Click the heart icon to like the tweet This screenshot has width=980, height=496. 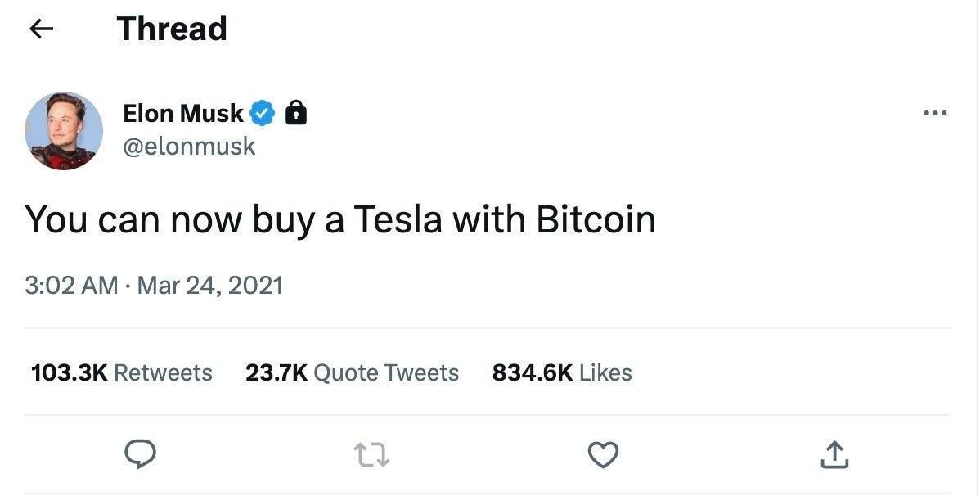coord(603,454)
